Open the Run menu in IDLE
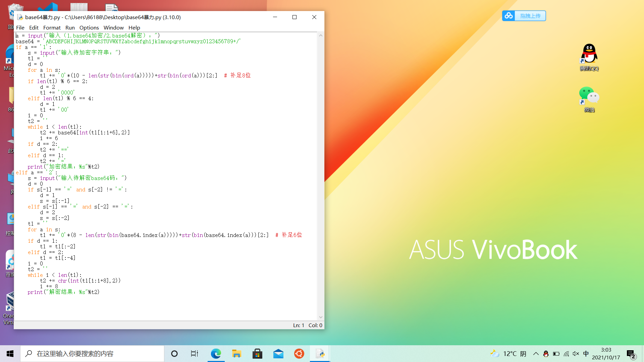644x362 pixels. [70, 27]
